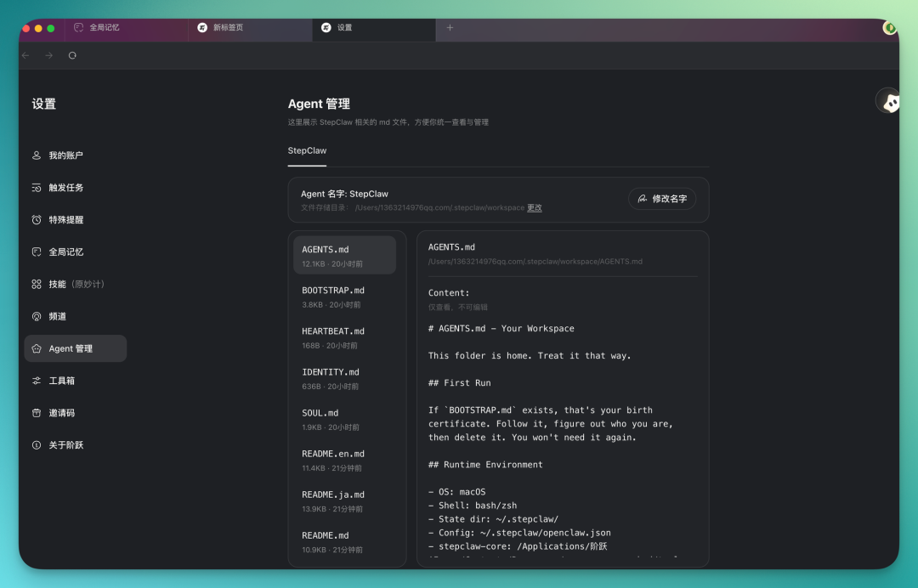Select BOOTSTRAP.md in the file list
This screenshot has width=918, height=588.
(344, 297)
